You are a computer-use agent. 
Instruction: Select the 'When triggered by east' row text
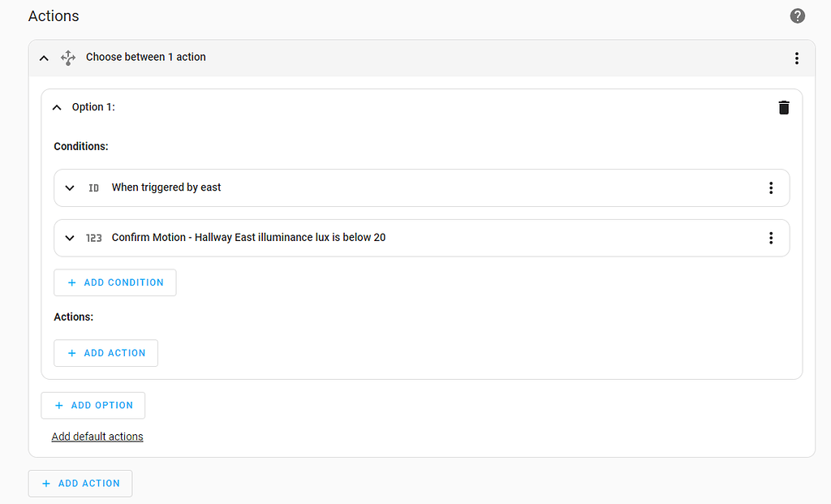166,187
